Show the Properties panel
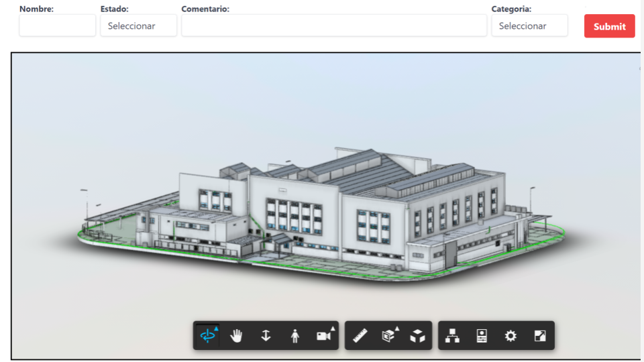 pos(482,336)
